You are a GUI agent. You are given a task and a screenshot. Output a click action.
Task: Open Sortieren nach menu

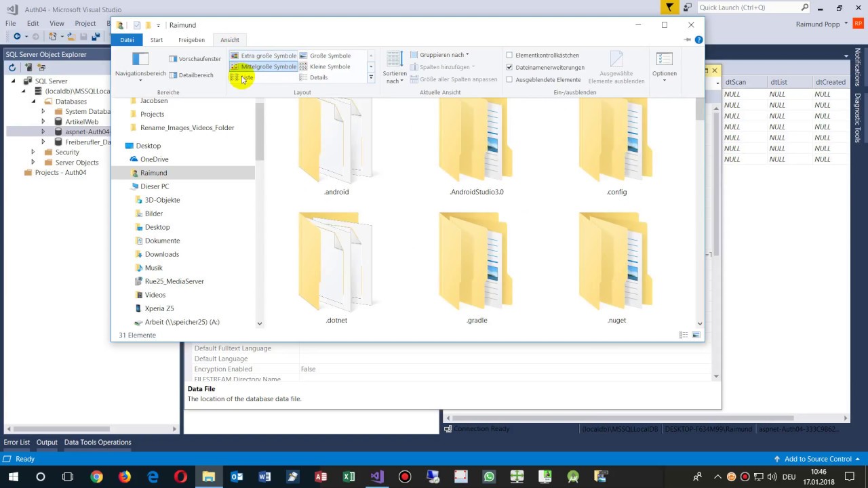394,68
